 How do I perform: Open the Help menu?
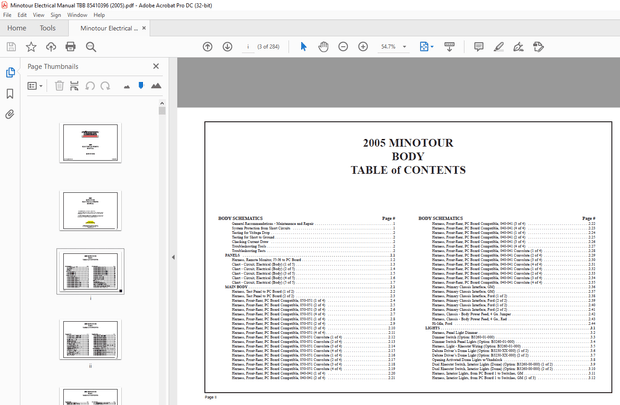click(x=99, y=15)
